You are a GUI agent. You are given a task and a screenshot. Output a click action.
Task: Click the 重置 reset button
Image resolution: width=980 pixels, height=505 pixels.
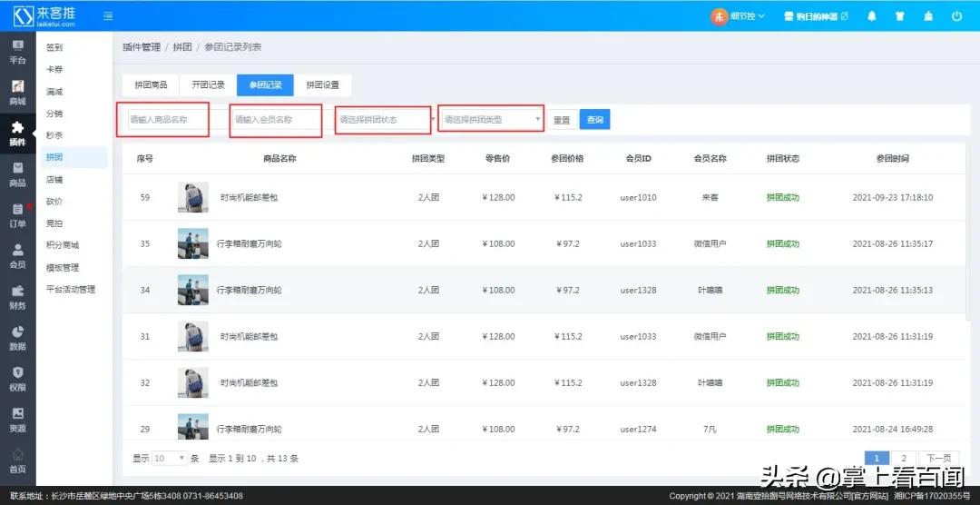[x=562, y=120]
